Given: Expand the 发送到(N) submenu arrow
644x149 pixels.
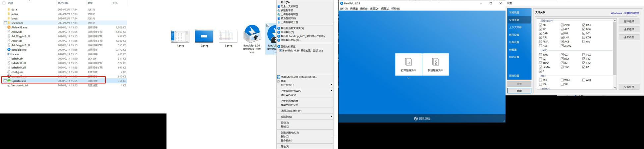Looking at the screenshot, I should pyautogui.click(x=331, y=117).
